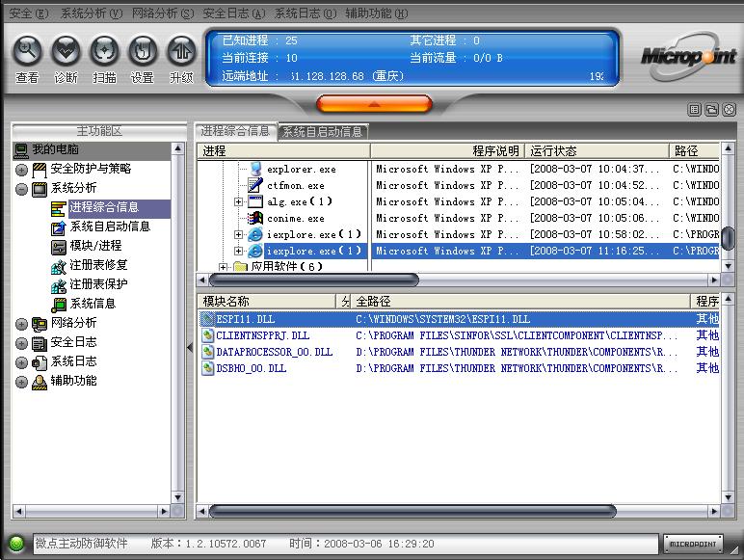Click the orange collapse panel button
Screen dimensions: 744x560
click(x=373, y=103)
